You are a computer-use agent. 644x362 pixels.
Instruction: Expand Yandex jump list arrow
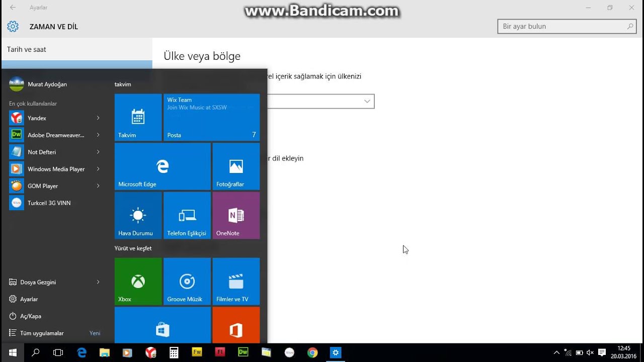pos(98,118)
